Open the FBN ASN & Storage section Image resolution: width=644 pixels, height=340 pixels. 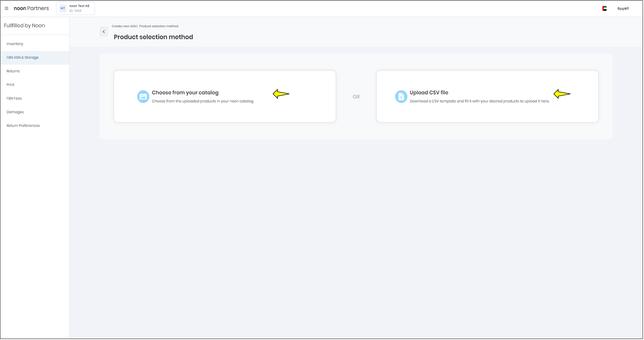point(22,57)
